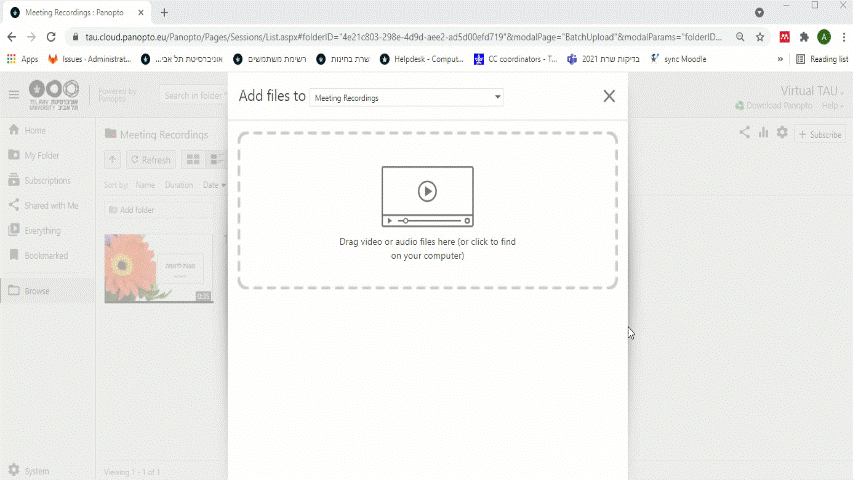Click the Subscribe button

(820, 134)
